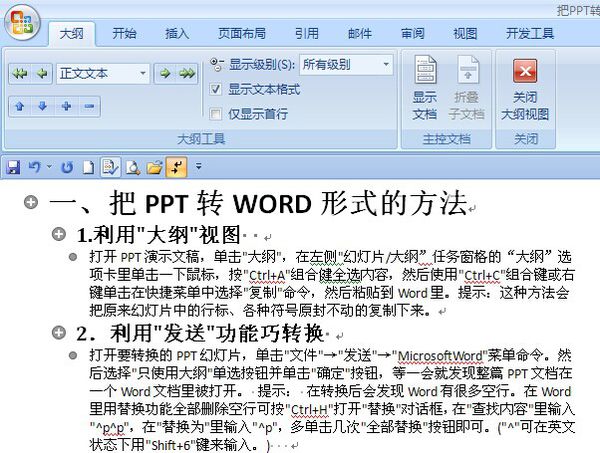Click highlighted orange quick access icon
Viewport: 600px width, 453px height.
[x=176, y=167]
